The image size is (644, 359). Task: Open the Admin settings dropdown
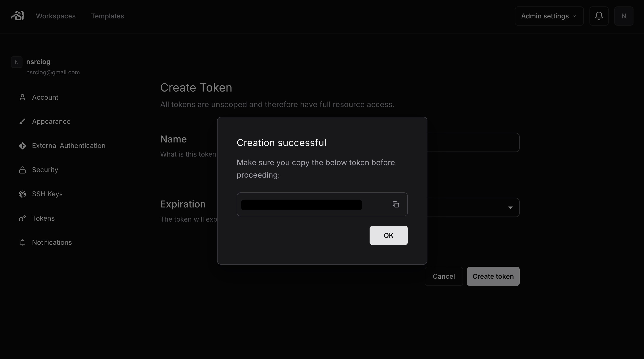(x=549, y=16)
